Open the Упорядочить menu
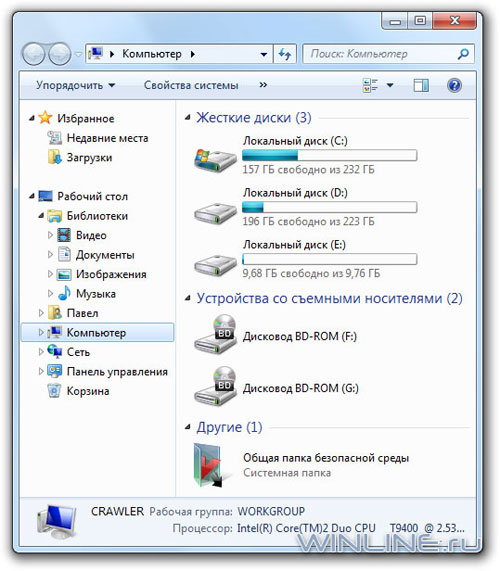 click(x=75, y=85)
